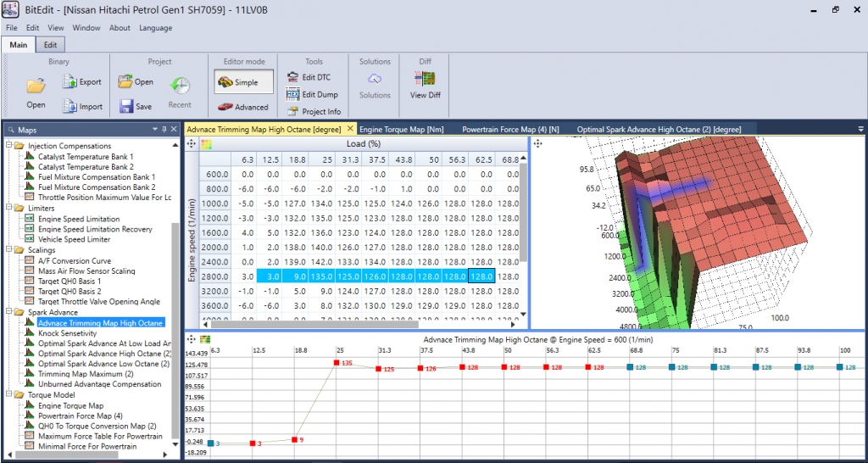Open Project Info
The image size is (868, 463).
(314, 111)
